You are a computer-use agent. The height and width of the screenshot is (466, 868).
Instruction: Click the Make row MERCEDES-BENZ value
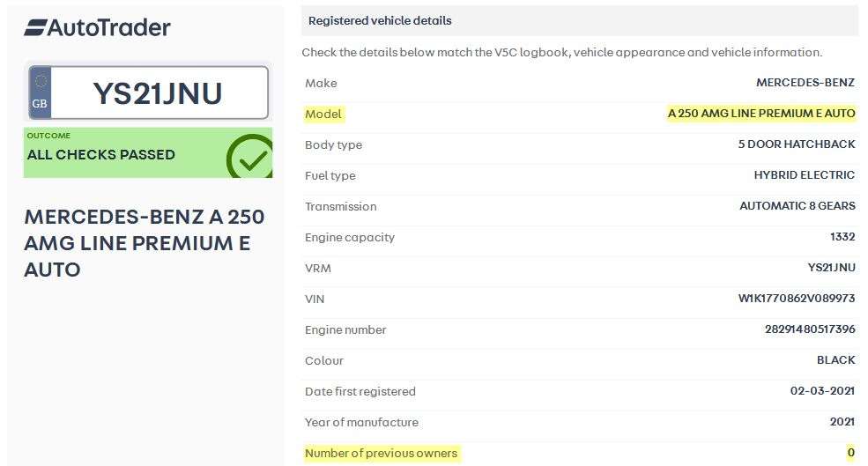pyautogui.click(x=805, y=83)
